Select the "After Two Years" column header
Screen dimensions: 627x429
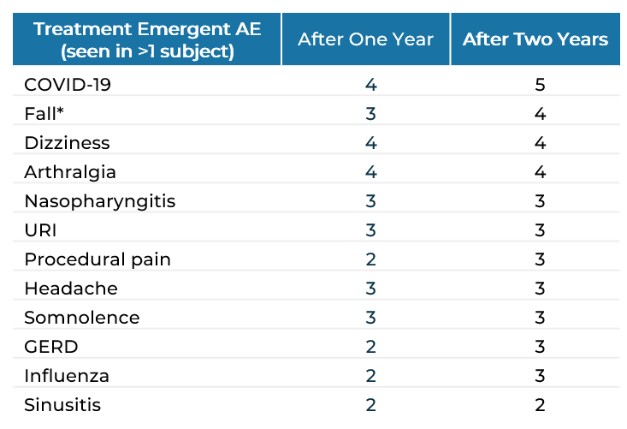535,39
